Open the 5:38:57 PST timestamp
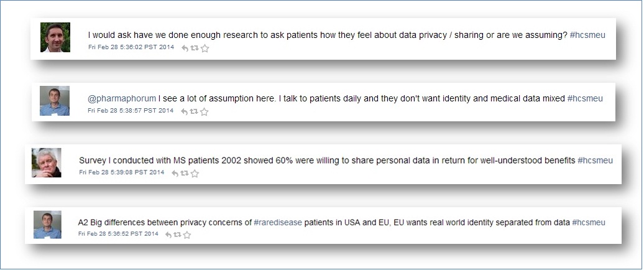 coord(131,111)
